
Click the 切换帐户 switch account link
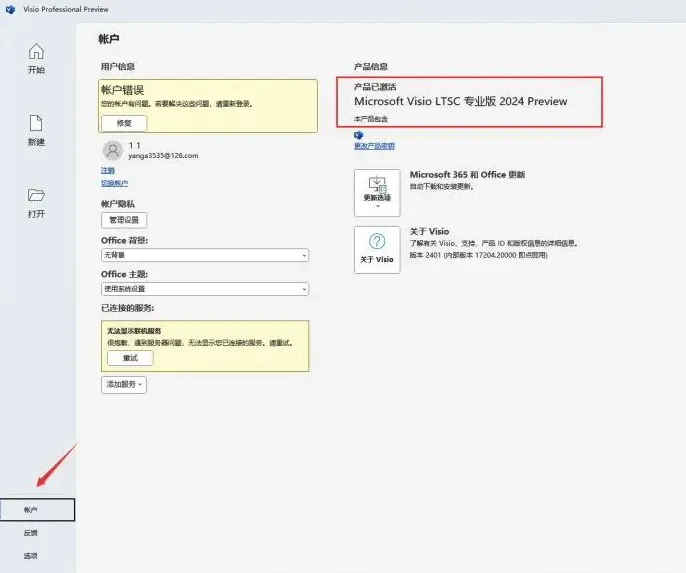coord(115,183)
